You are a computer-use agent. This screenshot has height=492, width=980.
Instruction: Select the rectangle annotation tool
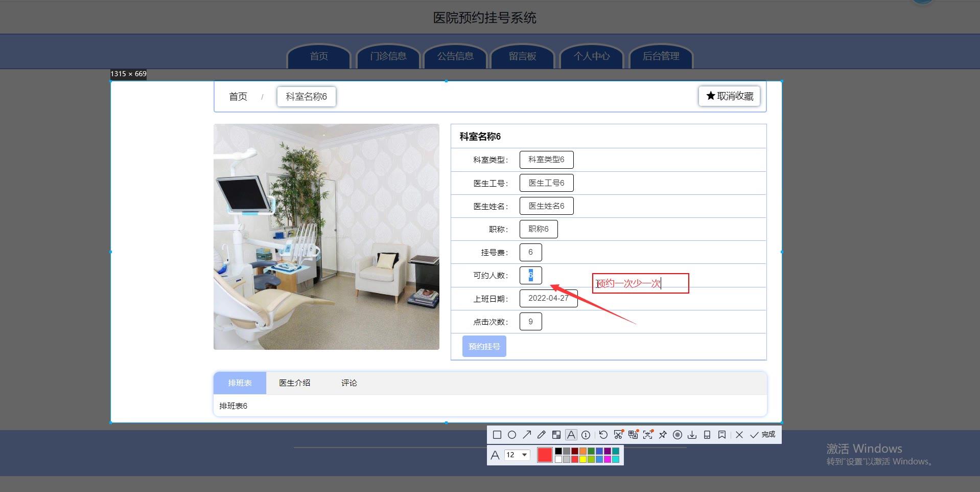click(497, 435)
